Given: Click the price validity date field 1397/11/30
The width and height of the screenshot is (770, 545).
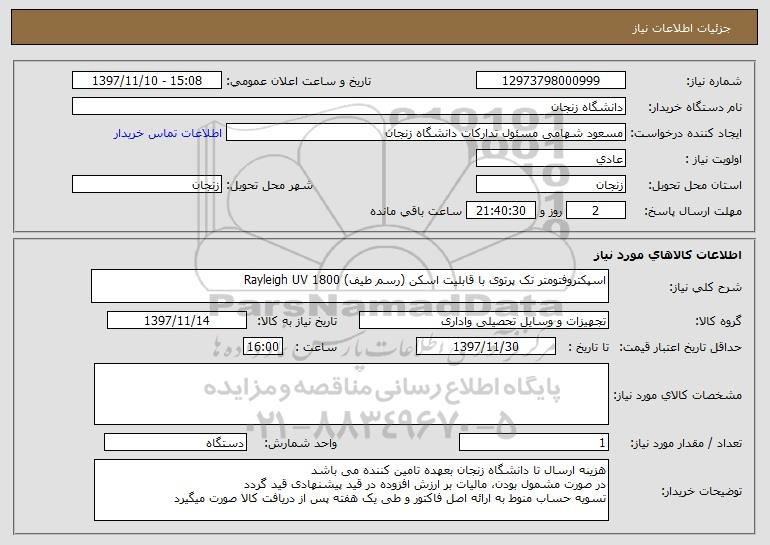Looking at the screenshot, I should click(486, 346).
